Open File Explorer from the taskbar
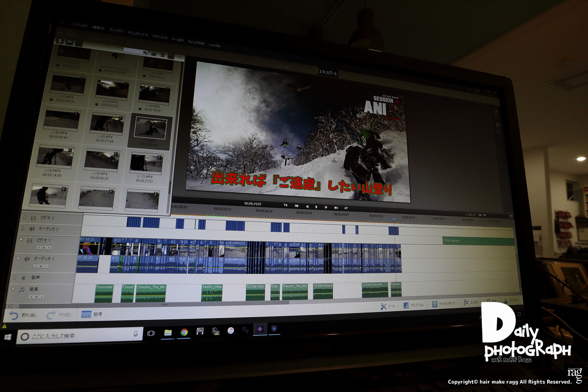 (x=168, y=333)
